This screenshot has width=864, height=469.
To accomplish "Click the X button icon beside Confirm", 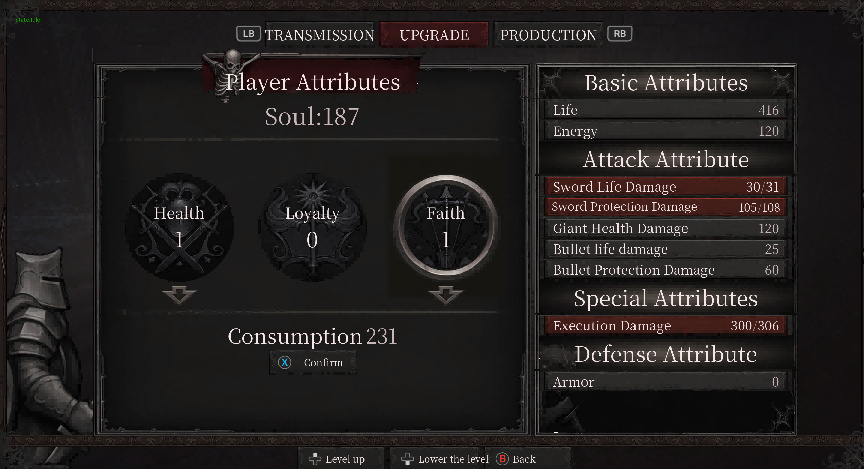I will tap(284, 363).
